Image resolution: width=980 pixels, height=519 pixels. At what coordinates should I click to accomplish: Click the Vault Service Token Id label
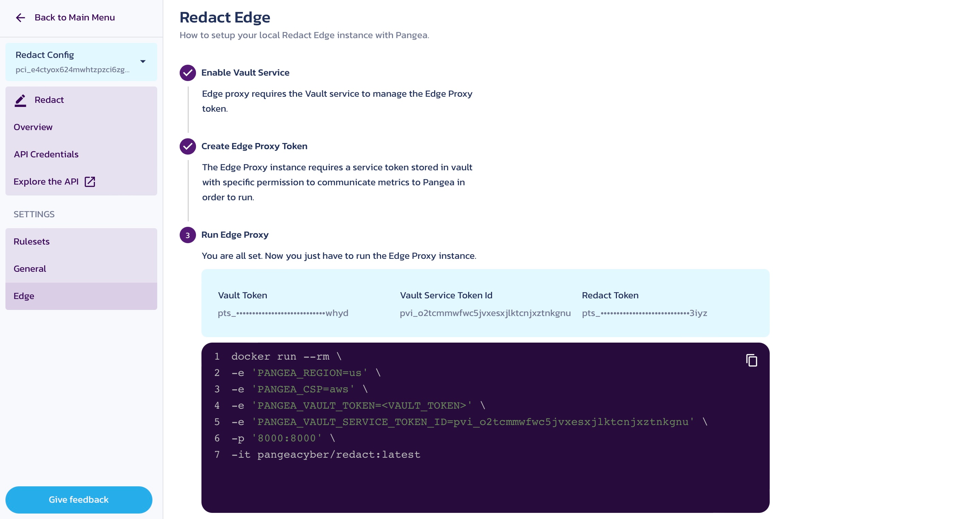click(446, 295)
